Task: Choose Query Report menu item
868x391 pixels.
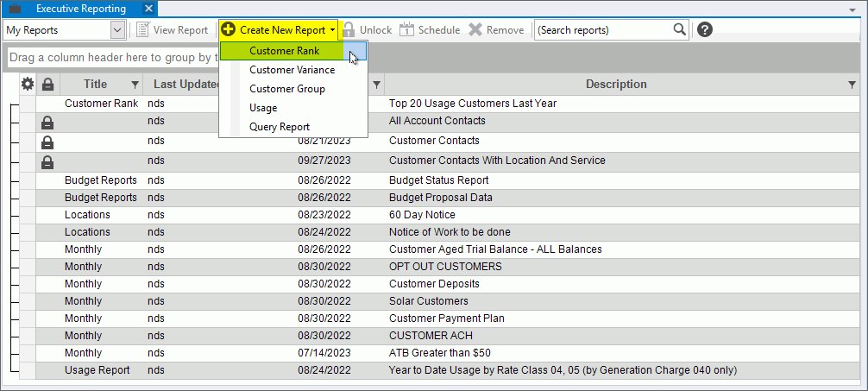Action: point(279,127)
